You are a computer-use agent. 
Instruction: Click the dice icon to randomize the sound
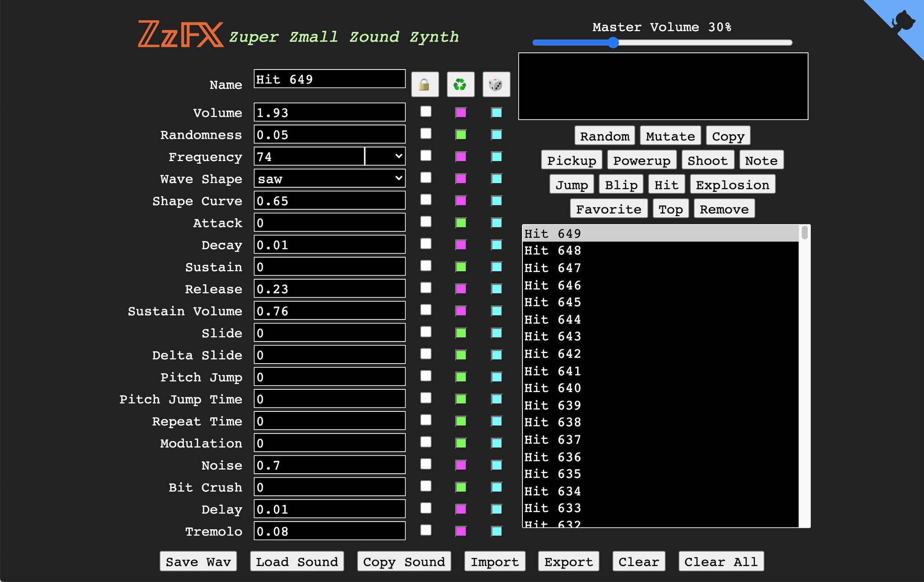496,84
